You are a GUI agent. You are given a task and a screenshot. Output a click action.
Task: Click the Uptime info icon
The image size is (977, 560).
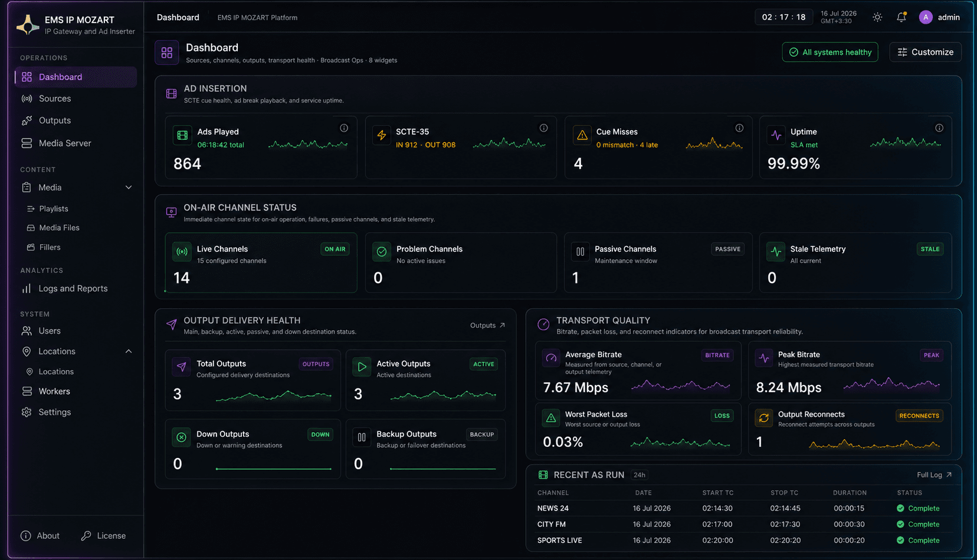(x=939, y=128)
